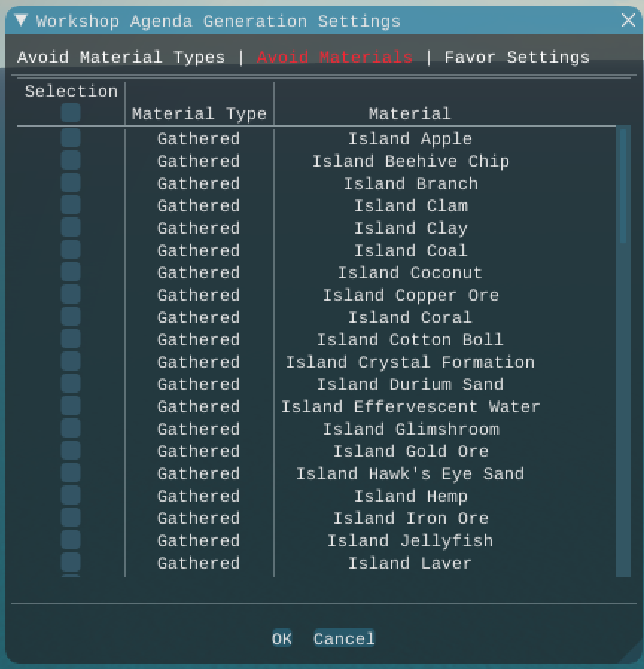Check the box for Island Copper Ore

coord(71,295)
